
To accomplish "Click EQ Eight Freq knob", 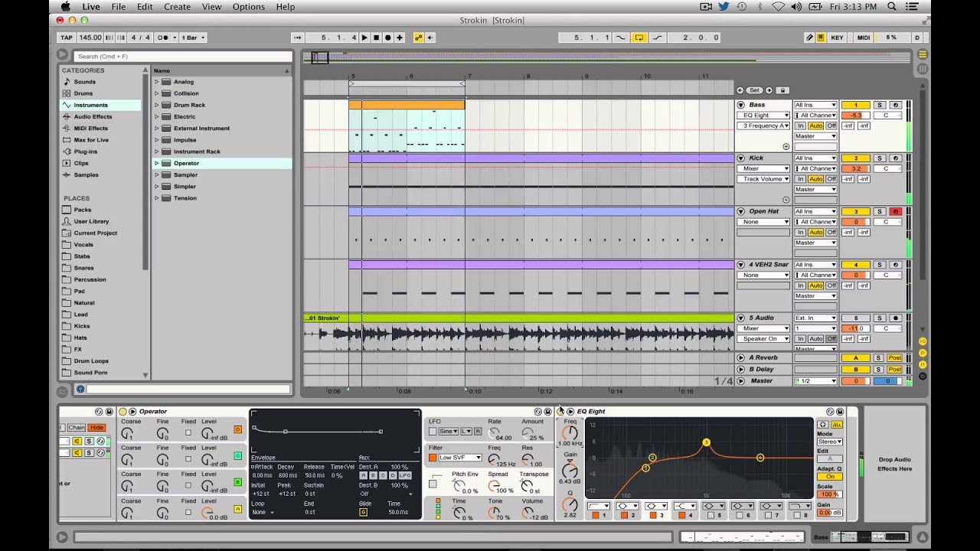I will (569, 434).
